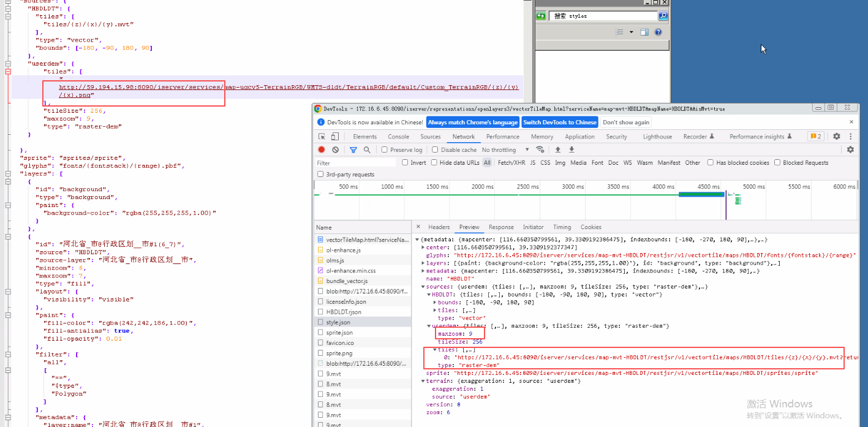Click Switch DevTools to Chinese button
The height and width of the screenshot is (427, 868).
[x=559, y=123]
